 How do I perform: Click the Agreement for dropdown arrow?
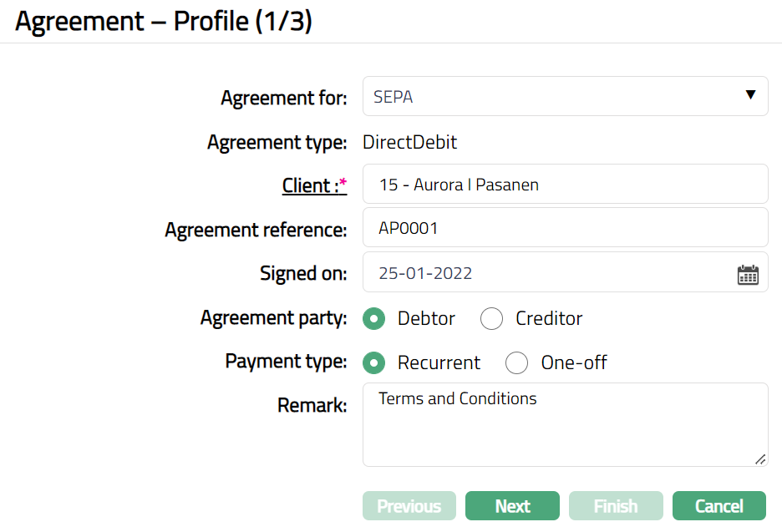[x=750, y=95]
